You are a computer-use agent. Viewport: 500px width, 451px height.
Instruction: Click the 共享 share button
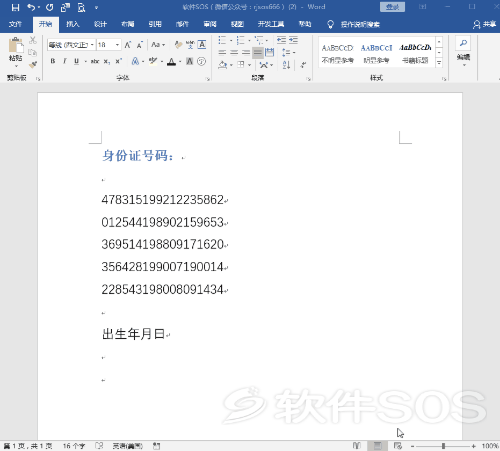(485, 24)
